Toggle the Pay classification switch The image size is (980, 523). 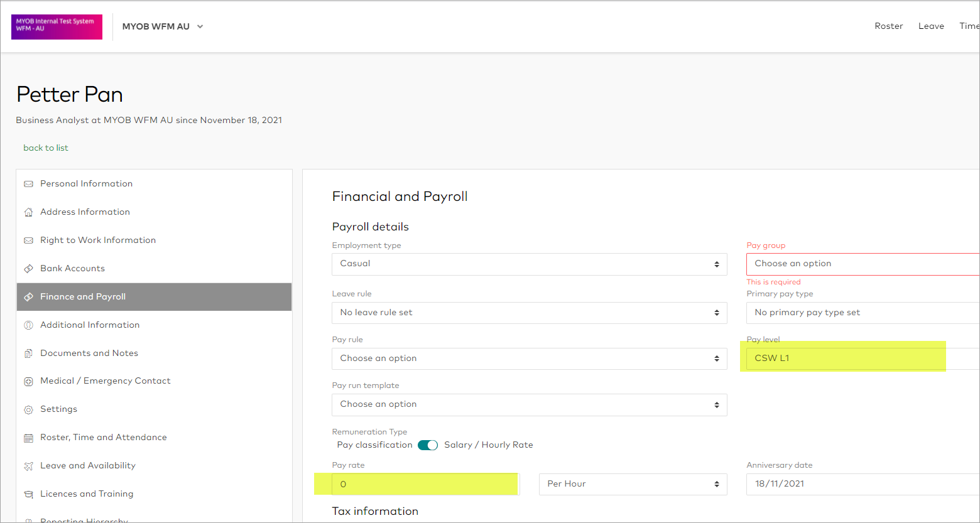click(x=428, y=445)
